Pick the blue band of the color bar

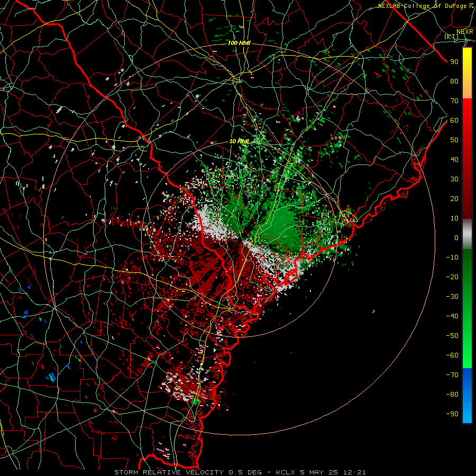(467, 396)
